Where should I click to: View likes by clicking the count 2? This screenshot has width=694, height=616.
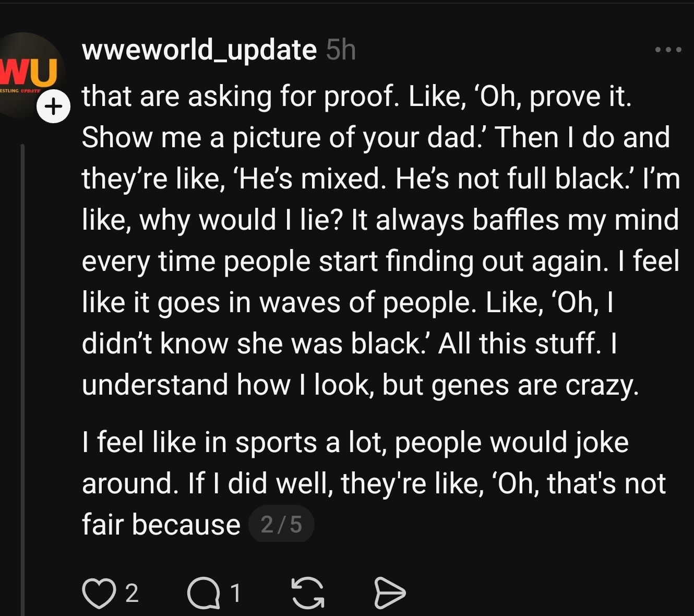pyautogui.click(x=132, y=594)
